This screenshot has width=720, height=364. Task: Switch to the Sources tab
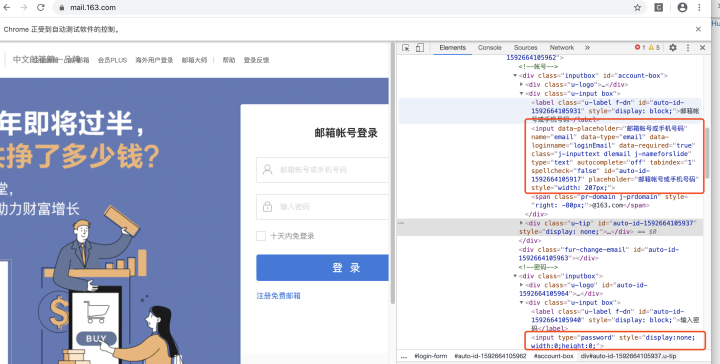pos(525,48)
